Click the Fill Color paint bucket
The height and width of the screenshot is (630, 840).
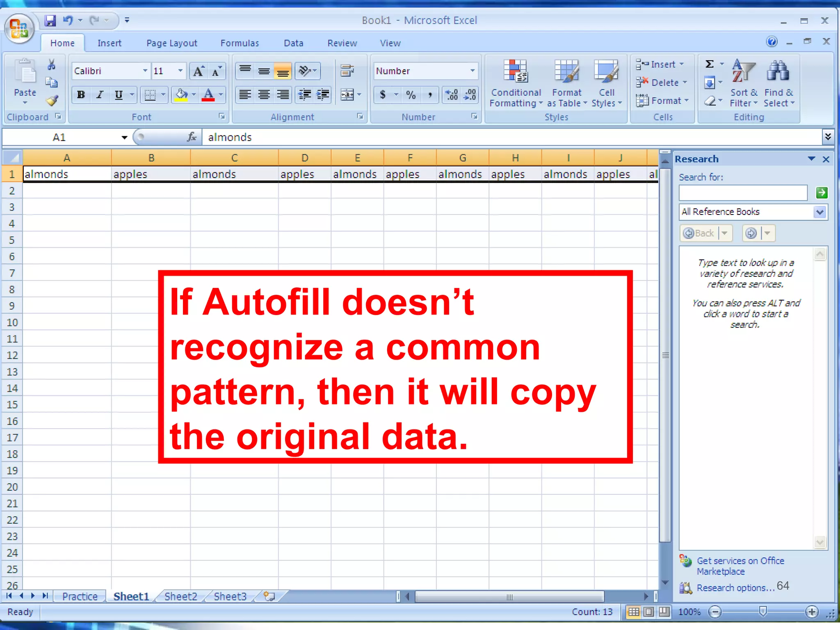click(x=181, y=95)
